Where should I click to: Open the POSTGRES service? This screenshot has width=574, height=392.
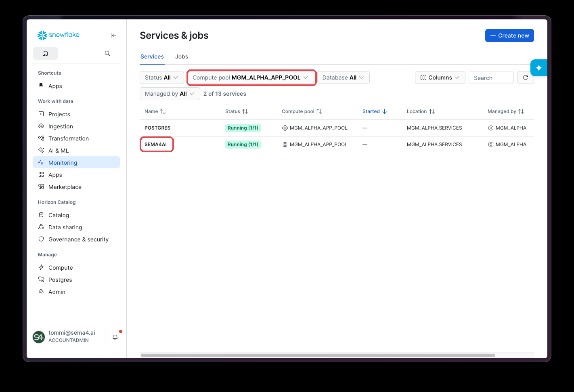[157, 128]
